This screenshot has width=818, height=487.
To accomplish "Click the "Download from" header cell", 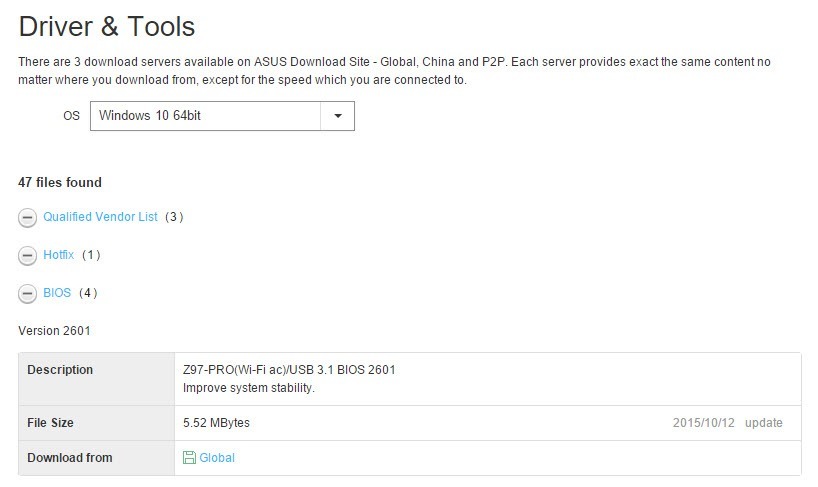I will (69, 458).
